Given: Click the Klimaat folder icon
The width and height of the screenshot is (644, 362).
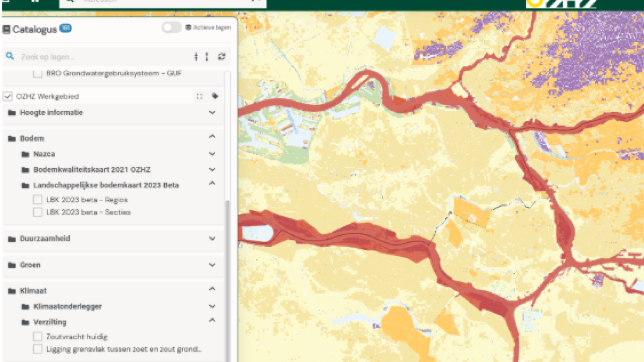Looking at the screenshot, I should click(x=12, y=291).
